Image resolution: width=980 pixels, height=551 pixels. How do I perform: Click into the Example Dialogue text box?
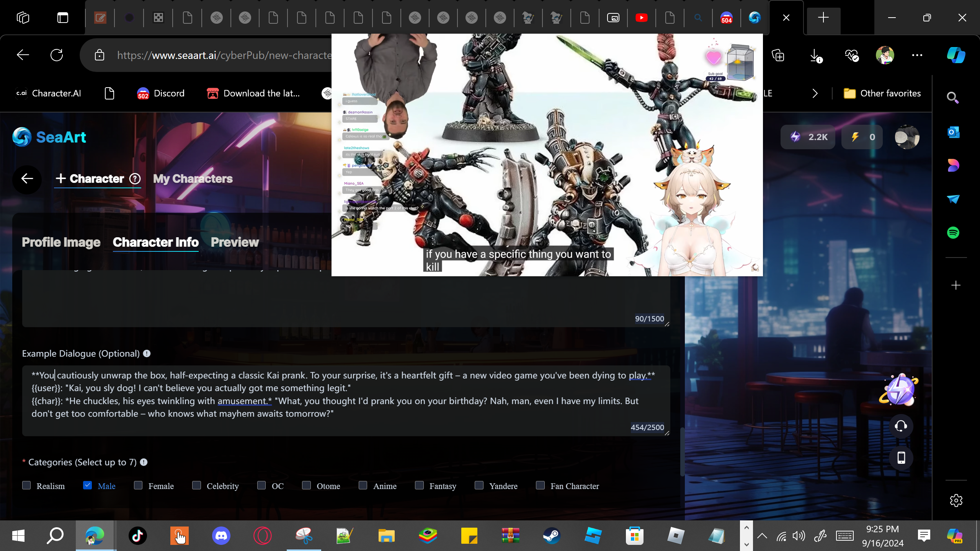346,401
